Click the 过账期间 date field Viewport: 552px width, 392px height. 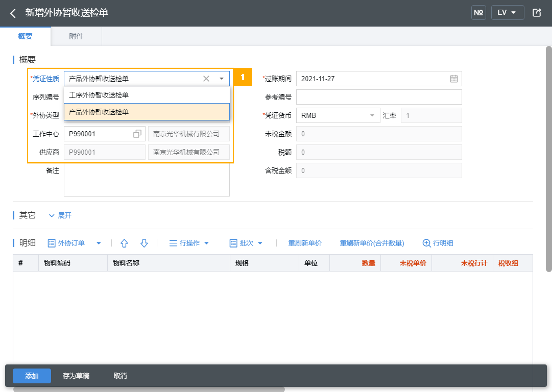(x=379, y=79)
